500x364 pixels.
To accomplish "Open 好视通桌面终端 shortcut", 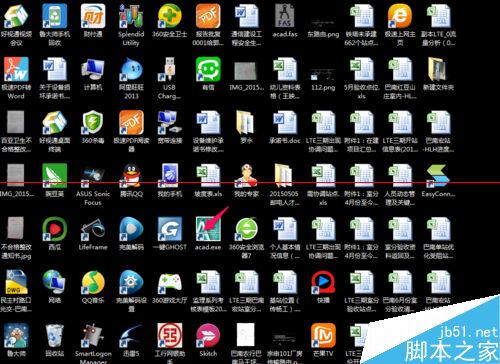I will pos(55,122).
